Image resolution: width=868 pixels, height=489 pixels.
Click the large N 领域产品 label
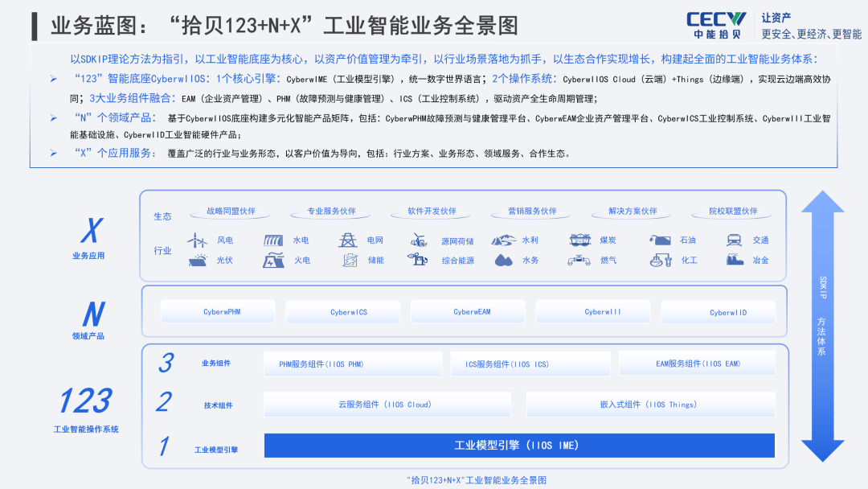(88, 320)
